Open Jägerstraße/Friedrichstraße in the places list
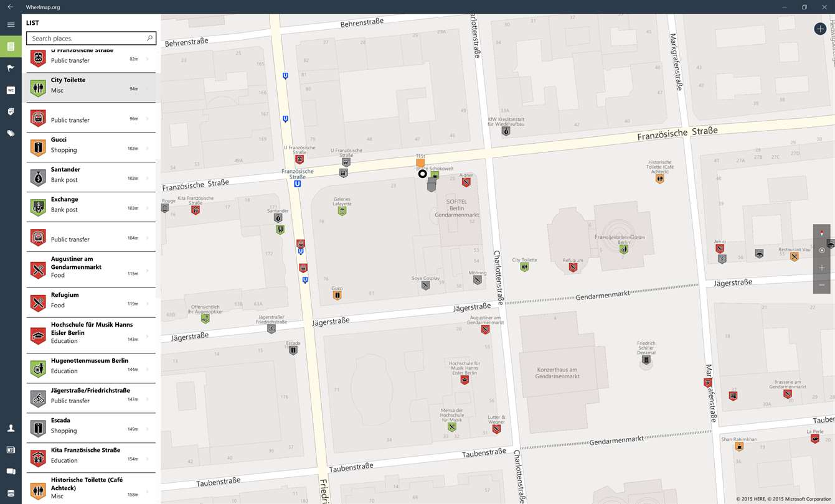 [91, 398]
